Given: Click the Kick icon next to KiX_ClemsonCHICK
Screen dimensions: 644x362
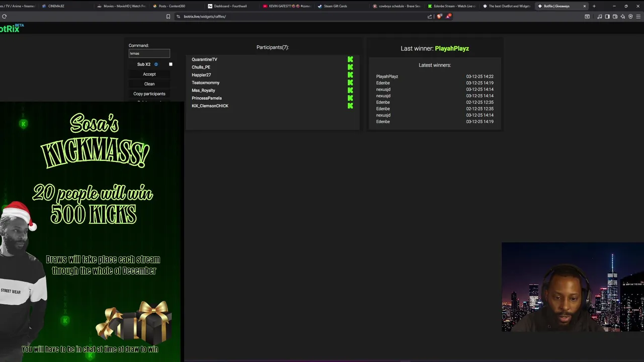Looking at the screenshot, I should coord(350,106).
